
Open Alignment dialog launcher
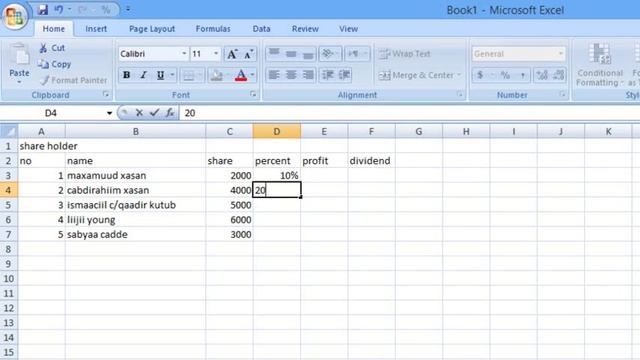pos(460,95)
